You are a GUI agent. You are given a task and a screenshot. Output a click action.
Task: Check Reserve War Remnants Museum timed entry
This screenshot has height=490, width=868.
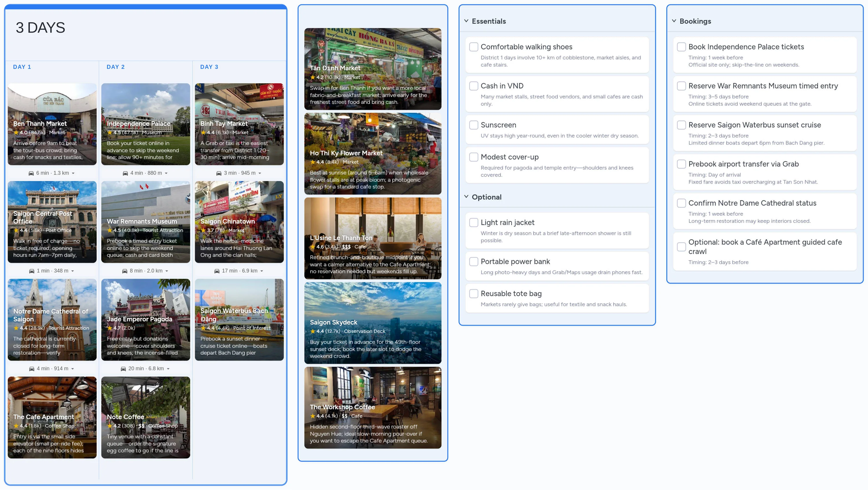pos(681,86)
